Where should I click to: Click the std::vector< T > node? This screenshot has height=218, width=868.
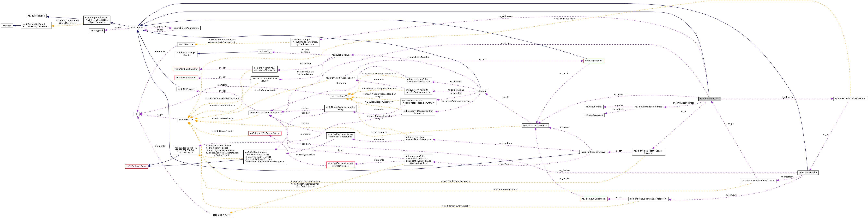(x=340, y=96)
